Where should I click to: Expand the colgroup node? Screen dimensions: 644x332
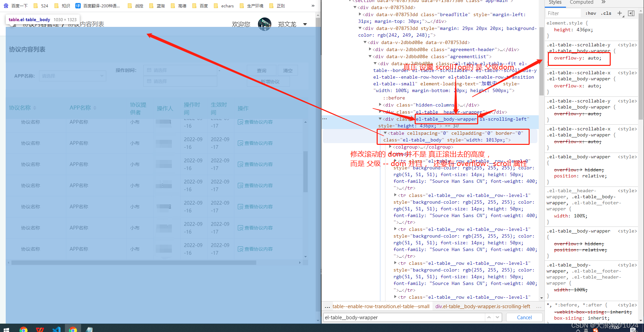pos(390,147)
